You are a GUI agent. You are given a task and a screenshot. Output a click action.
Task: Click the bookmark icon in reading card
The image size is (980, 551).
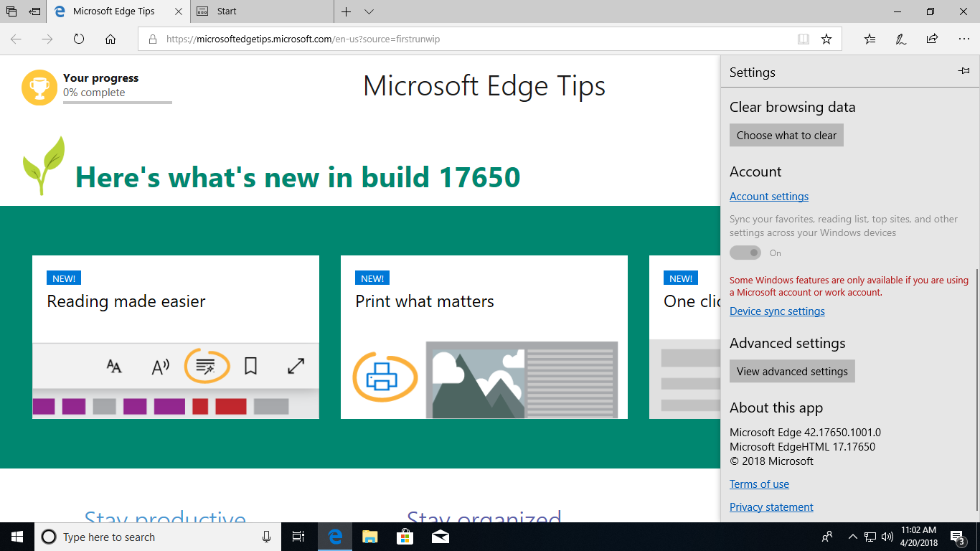[250, 367]
